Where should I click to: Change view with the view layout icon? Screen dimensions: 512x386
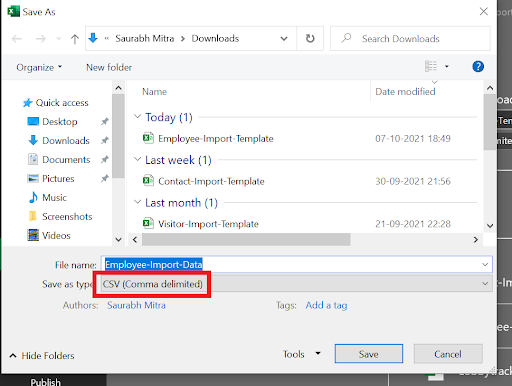click(431, 66)
